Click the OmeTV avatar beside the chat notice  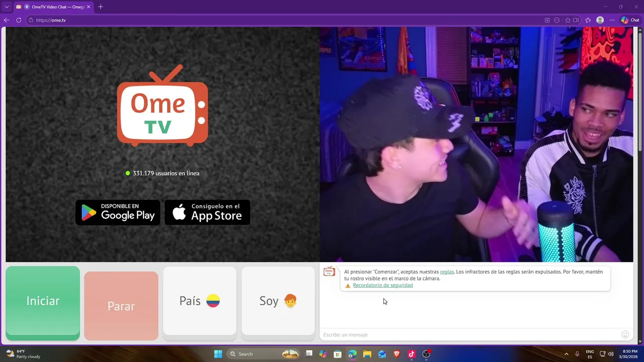point(329,271)
